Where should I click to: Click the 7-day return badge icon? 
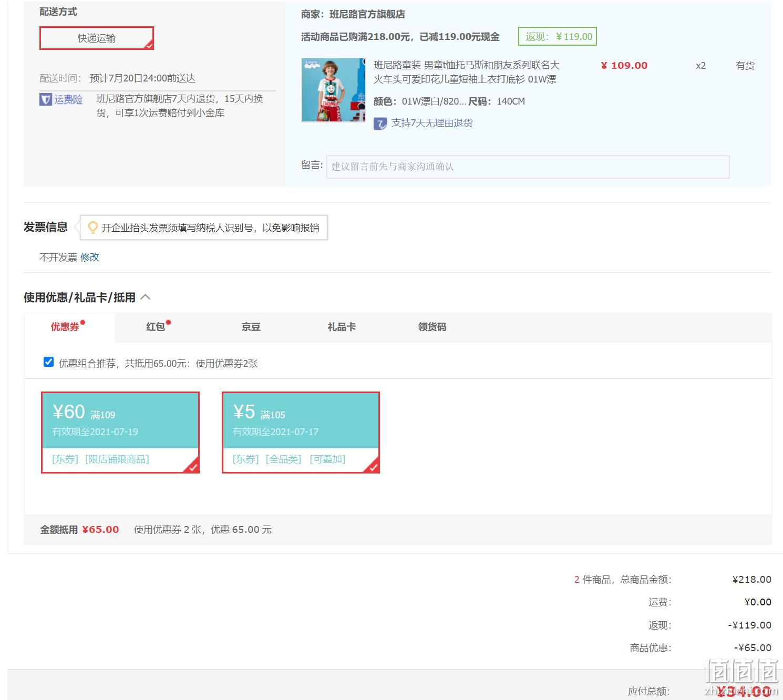pyautogui.click(x=380, y=123)
